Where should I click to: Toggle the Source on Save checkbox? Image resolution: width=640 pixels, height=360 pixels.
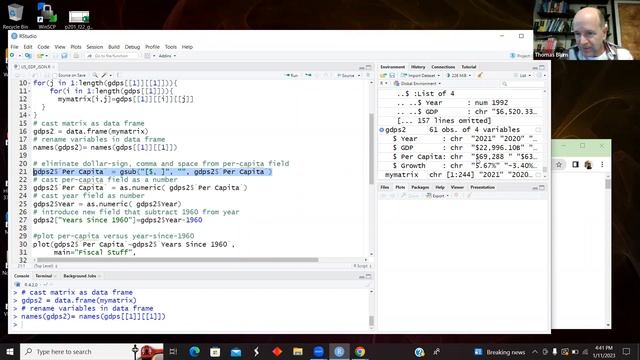(x=56, y=75)
